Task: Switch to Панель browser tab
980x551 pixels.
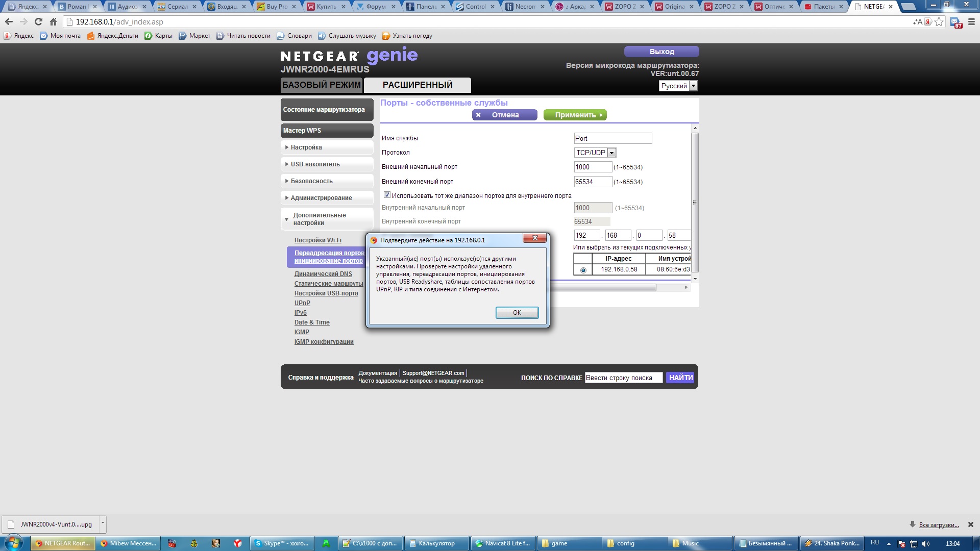Action: (425, 7)
